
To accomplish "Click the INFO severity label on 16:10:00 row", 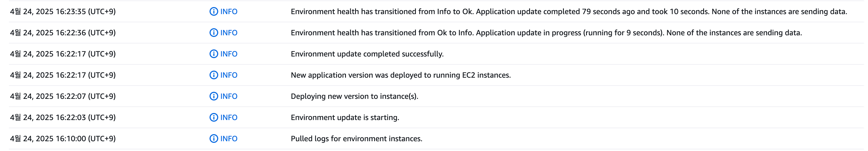I will (229, 139).
